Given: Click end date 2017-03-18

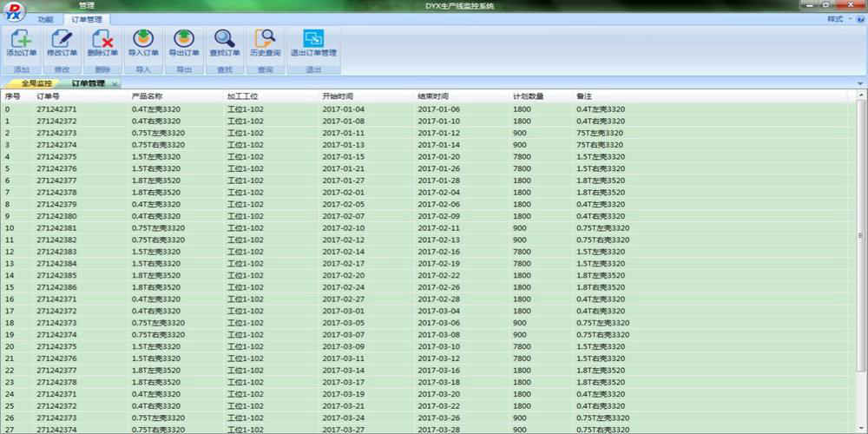Looking at the screenshot, I should tap(439, 382).
